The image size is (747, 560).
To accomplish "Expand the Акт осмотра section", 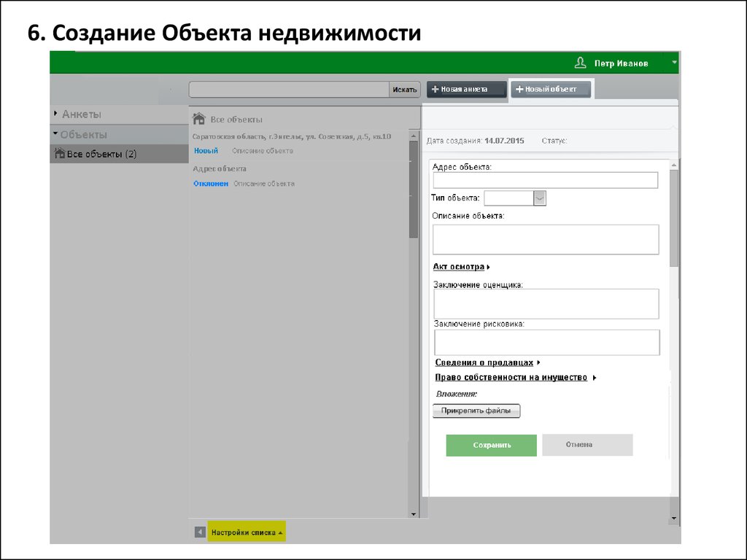I will 461,267.
